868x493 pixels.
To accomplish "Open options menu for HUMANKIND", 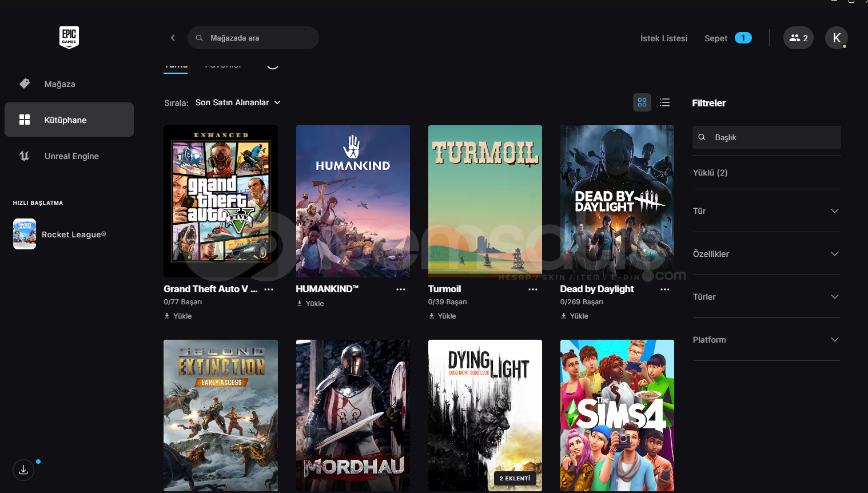I will click(401, 289).
